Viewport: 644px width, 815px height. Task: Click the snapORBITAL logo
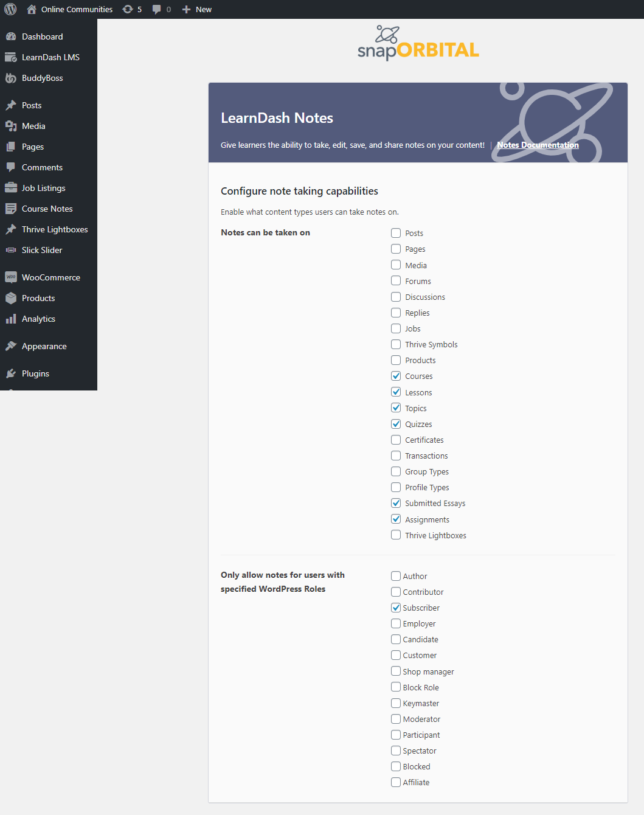[418, 43]
